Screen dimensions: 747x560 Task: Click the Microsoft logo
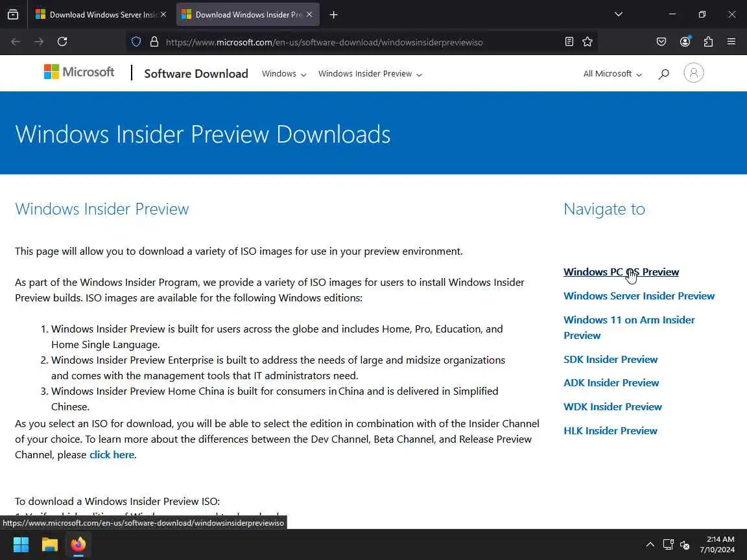click(79, 73)
